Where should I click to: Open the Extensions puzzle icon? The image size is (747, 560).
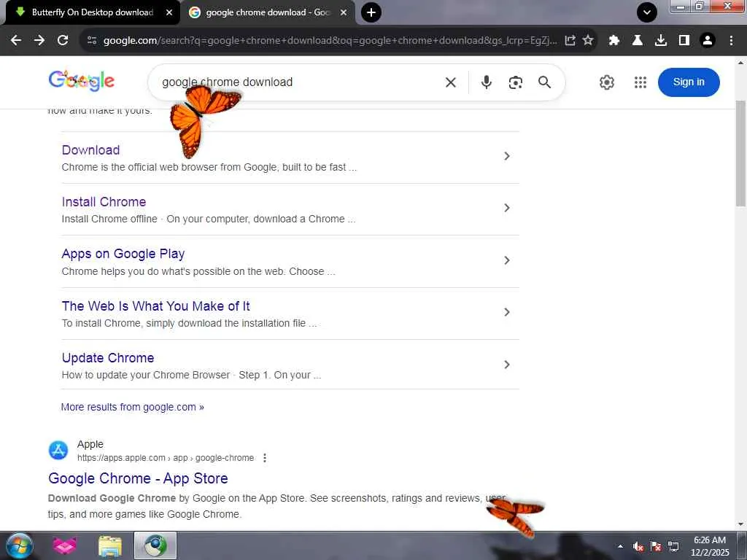pos(614,41)
